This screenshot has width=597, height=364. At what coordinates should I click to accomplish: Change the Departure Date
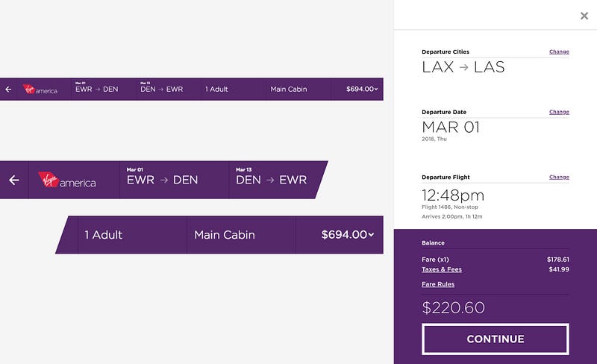(559, 112)
